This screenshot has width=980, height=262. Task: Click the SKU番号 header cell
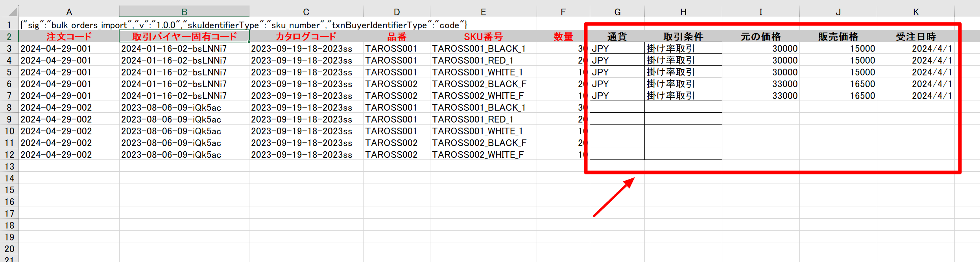coord(483,37)
